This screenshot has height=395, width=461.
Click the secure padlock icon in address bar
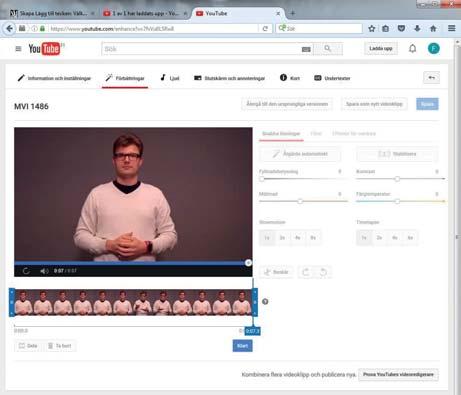pos(42,29)
